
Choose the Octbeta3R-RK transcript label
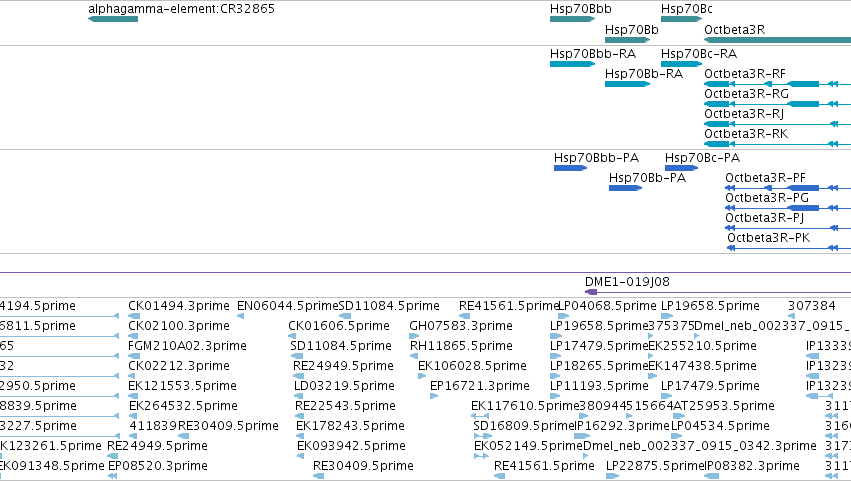click(746, 134)
